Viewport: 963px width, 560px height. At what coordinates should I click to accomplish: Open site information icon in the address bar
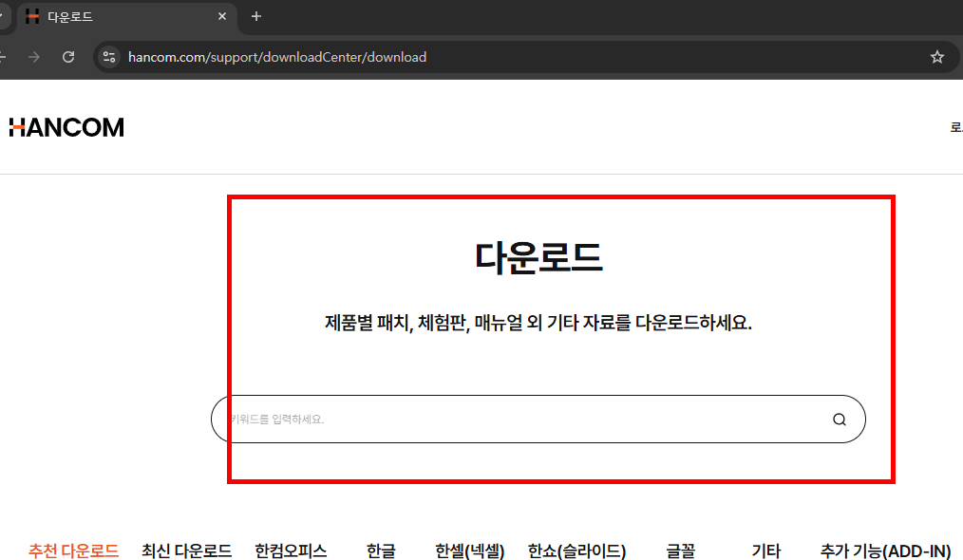[109, 56]
